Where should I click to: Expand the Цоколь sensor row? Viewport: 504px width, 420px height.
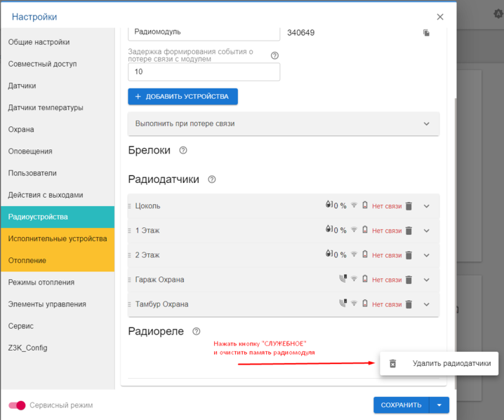pyautogui.click(x=426, y=206)
